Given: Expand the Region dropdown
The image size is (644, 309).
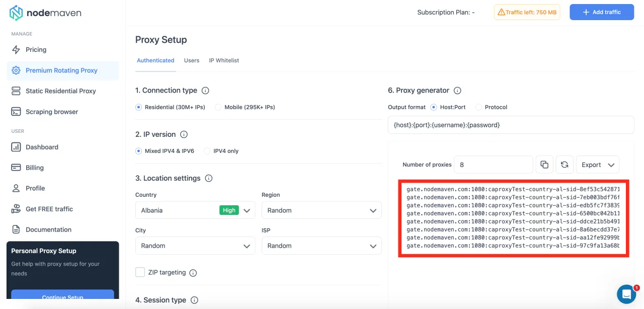Looking at the screenshot, I should click(321, 210).
